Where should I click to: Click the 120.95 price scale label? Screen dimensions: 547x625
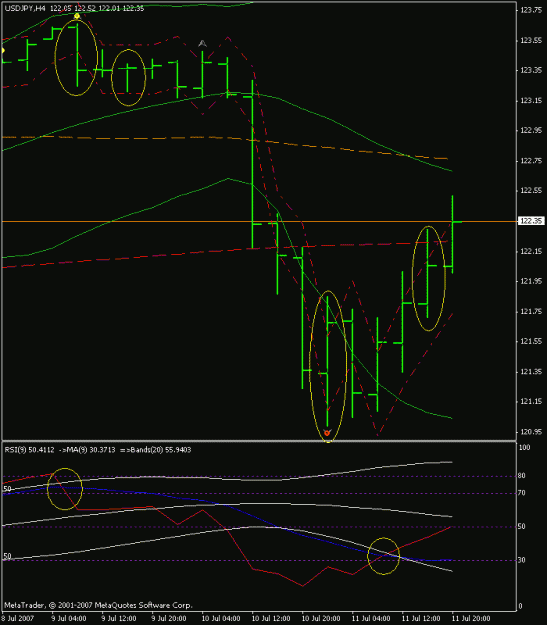pyautogui.click(x=531, y=432)
